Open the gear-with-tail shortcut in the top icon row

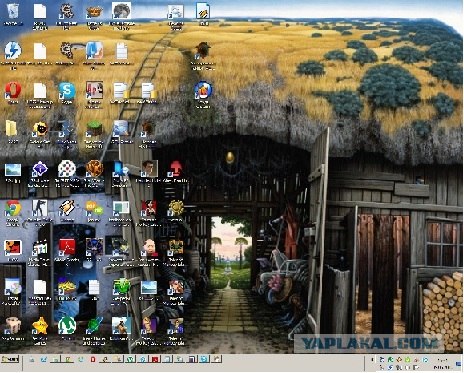tap(67, 11)
